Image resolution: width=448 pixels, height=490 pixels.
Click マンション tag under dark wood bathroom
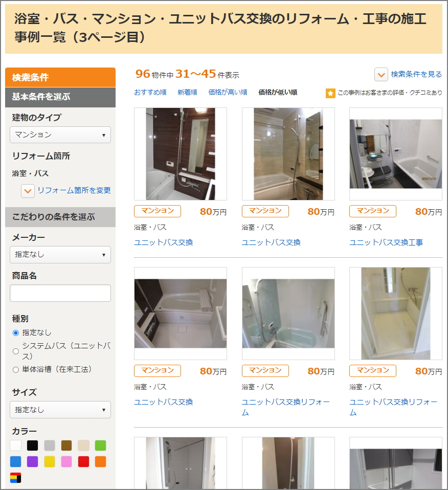(158, 211)
